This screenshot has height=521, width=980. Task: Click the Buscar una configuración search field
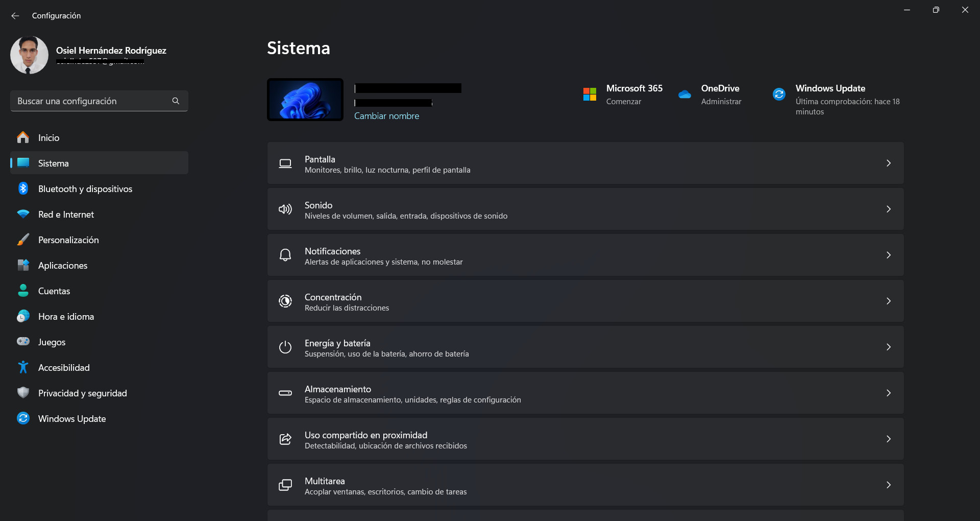(x=92, y=101)
